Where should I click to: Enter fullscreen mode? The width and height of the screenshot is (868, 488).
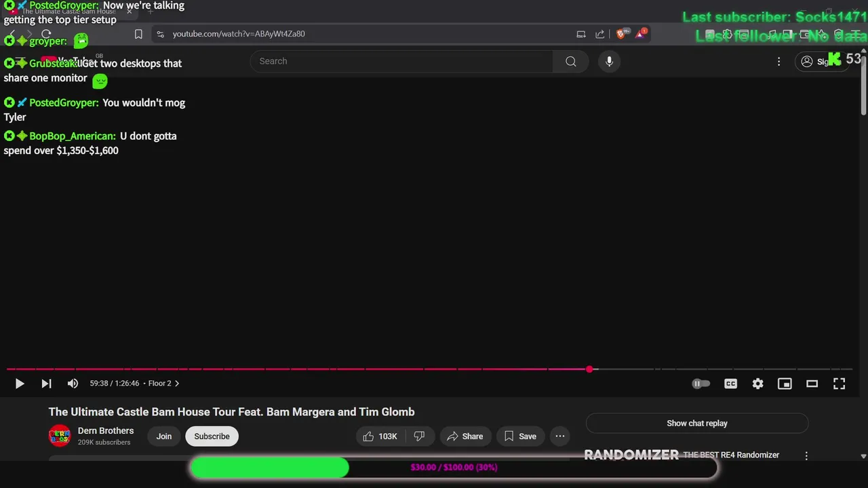[839, 384]
